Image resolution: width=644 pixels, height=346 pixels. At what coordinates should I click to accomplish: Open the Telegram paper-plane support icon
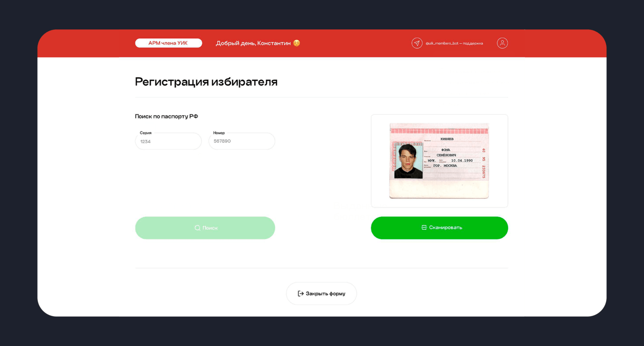click(x=417, y=43)
